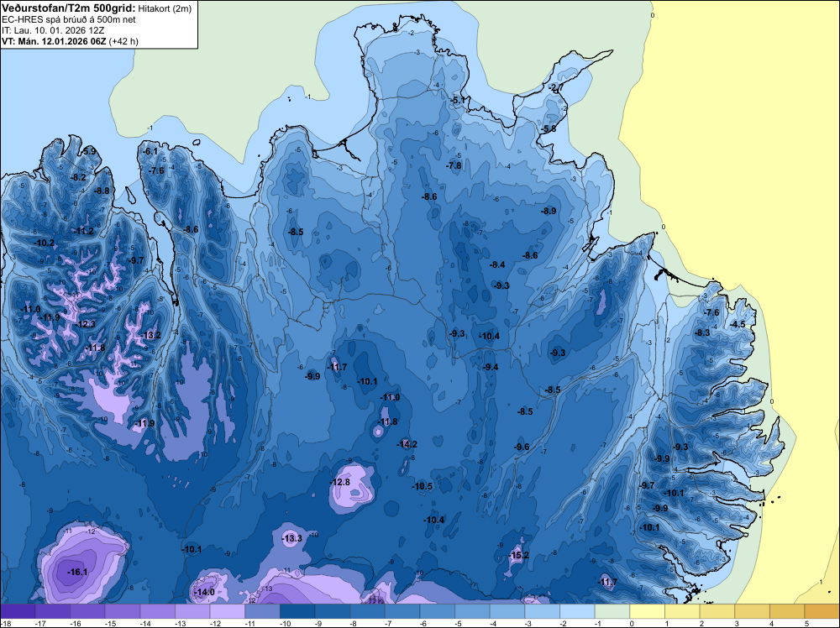The height and width of the screenshot is (628, 840).
Task: Pick the legend swatch between -13 and -12
Action: point(192,611)
